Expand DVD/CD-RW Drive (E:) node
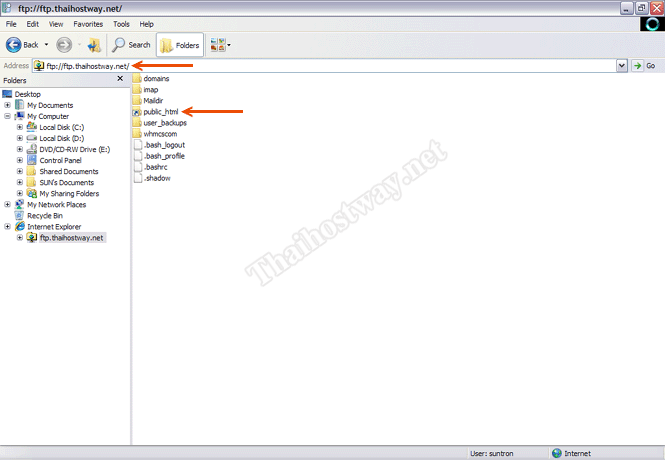The image size is (665, 460). click(x=20, y=149)
